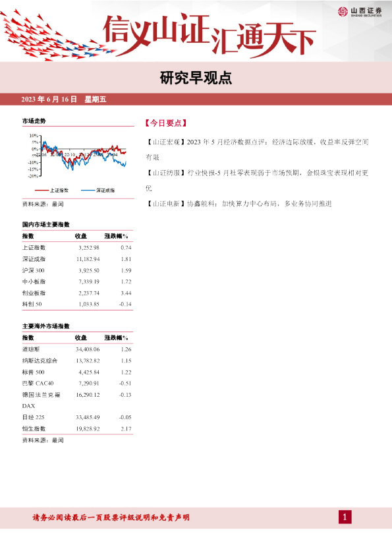Select the 创业板指 row value 2,237.74
The image size is (392, 555).
coord(89,293)
